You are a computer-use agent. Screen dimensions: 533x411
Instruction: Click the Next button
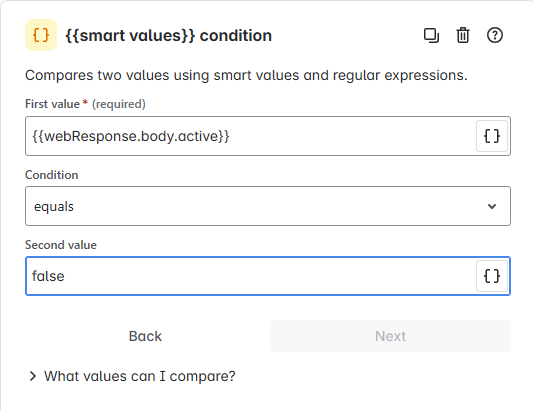tap(390, 336)
